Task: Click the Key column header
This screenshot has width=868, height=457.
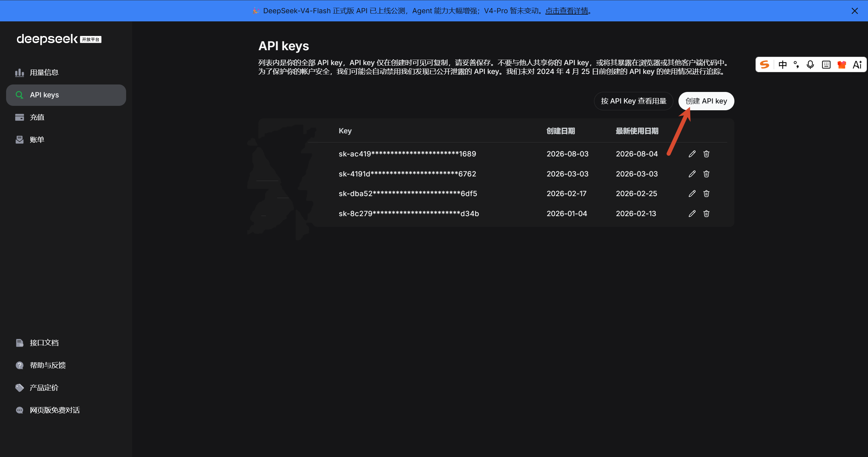Action: (345, 131)
